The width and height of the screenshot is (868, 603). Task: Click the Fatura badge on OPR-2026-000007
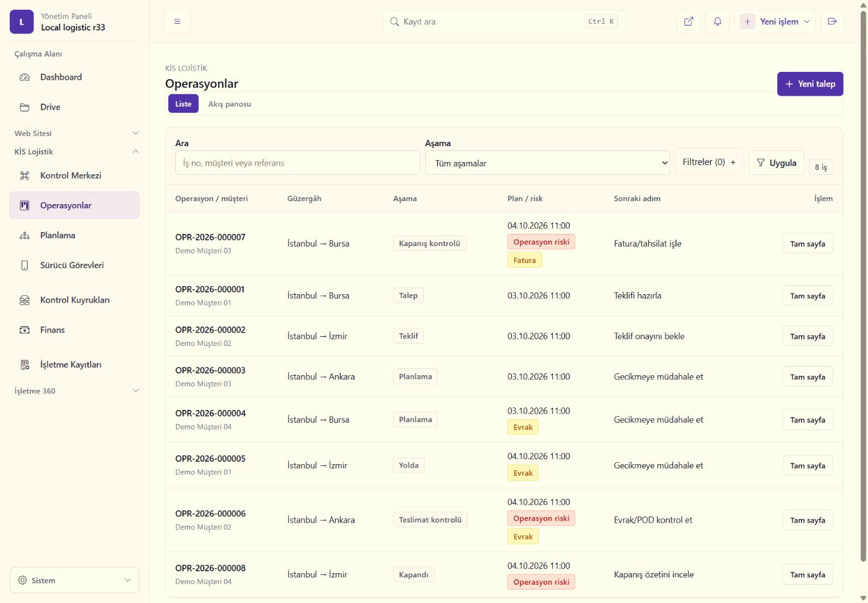pos(524,260)
